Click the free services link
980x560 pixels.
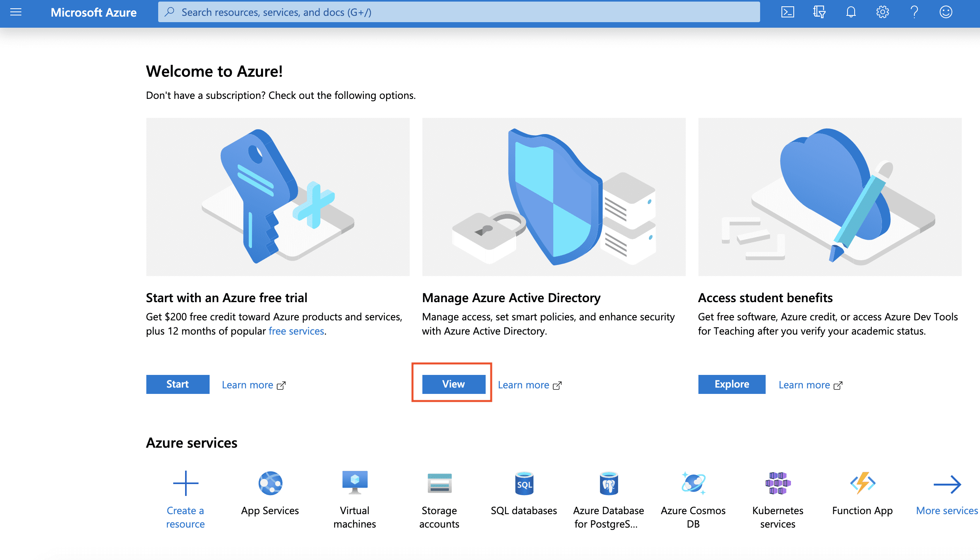point(296,331)
